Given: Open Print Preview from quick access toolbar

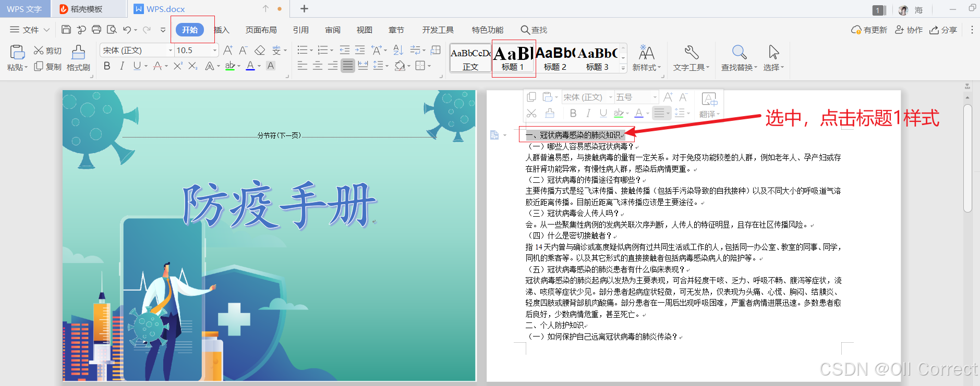Looking at the screenshot, I should (112, 30).
